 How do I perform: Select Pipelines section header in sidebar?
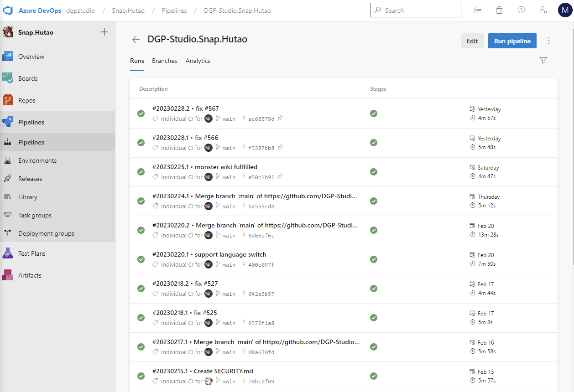pyautogui.click(x=57, y=122)
